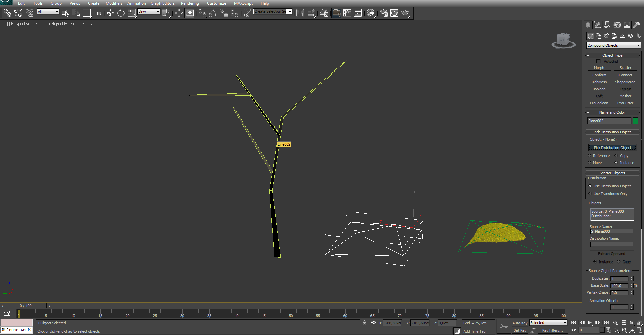Click Pick Distribution Object button
The image size is (644, 335).
[612, 148]
